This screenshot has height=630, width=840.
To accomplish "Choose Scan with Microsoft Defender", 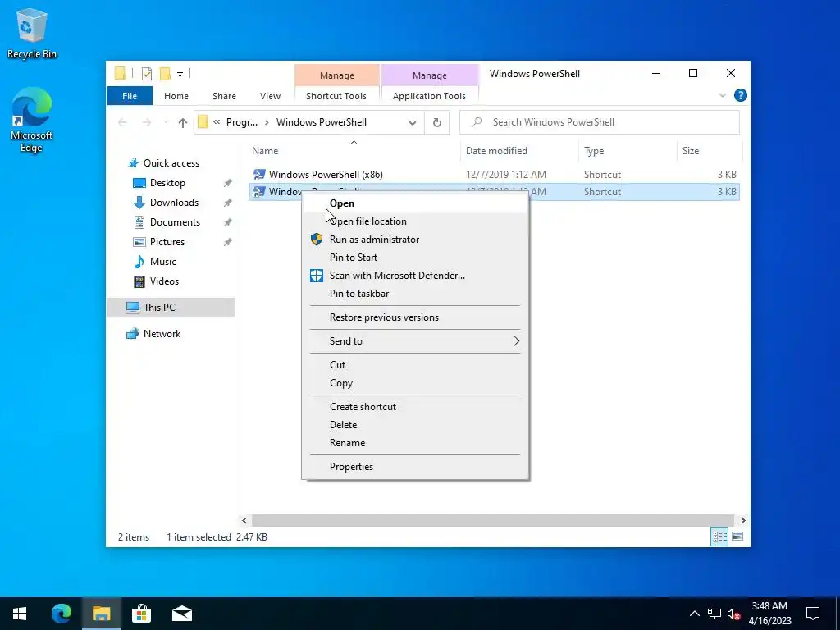I will click(415, 276).
